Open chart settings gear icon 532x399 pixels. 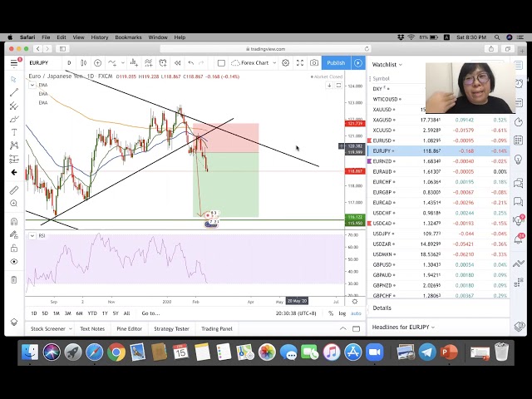point(285,63)
